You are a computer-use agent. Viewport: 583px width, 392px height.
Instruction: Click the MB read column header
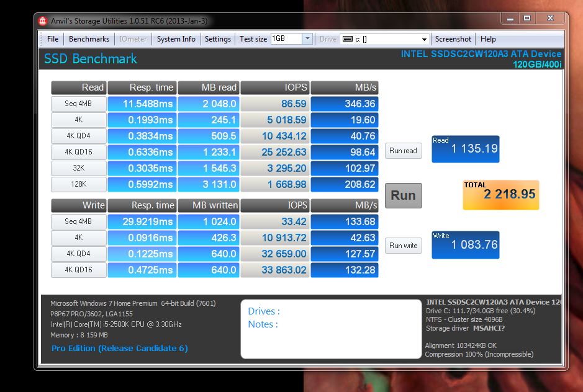coord(209,87)
